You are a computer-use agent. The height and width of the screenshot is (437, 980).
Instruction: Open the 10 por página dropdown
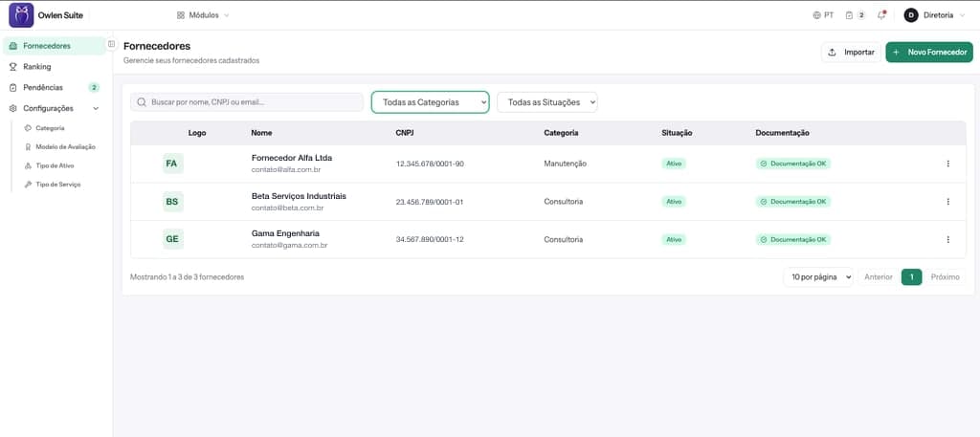click(x=818, y=277)
